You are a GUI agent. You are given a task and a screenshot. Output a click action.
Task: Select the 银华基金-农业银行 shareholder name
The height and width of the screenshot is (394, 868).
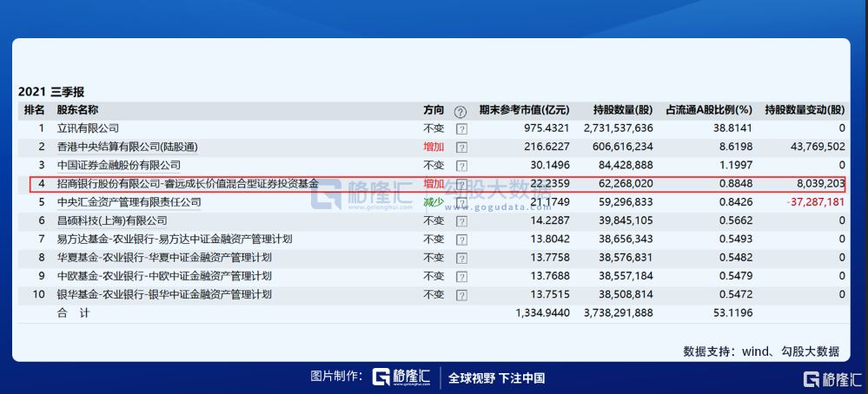point(164,294)
